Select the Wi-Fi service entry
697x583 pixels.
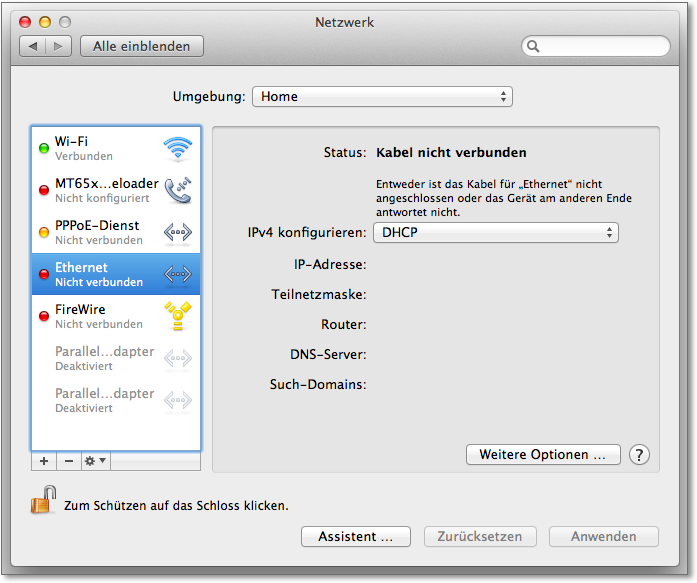(100, 148)
